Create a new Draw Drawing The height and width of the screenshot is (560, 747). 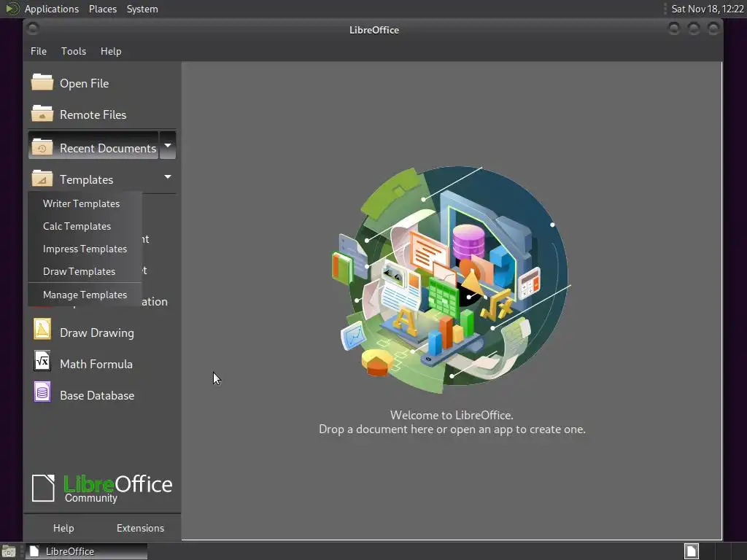[x=102, y=332]
